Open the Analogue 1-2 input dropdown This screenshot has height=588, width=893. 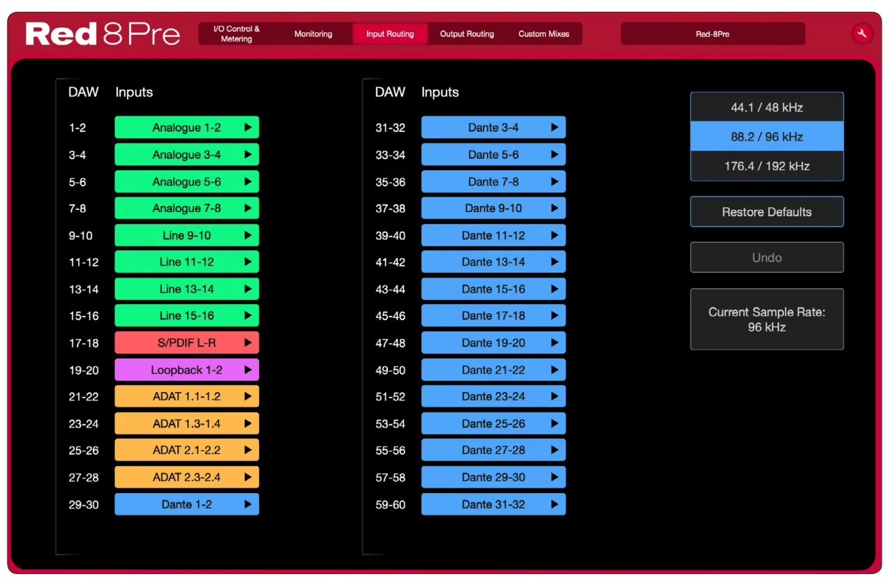187,128
